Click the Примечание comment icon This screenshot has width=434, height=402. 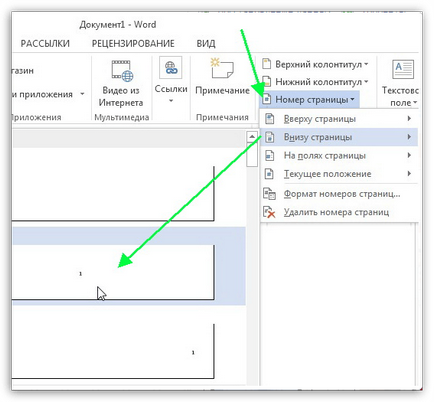[222, 68]
